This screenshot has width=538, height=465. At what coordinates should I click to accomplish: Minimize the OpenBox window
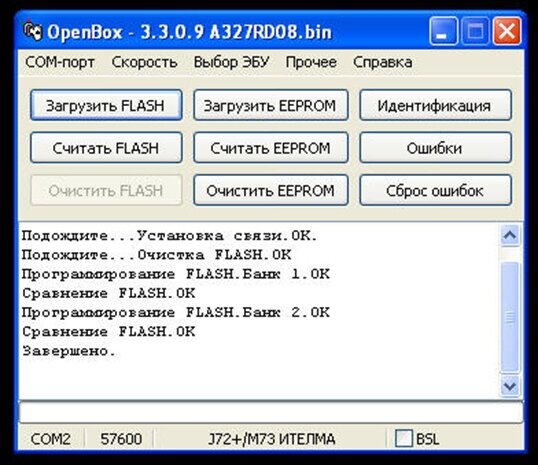(x=443, y=31)
